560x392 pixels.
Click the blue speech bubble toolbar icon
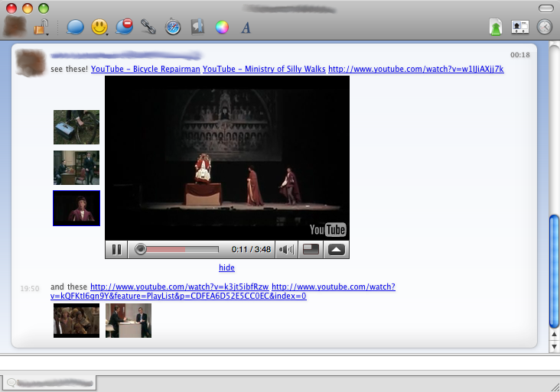pos(75,27)
